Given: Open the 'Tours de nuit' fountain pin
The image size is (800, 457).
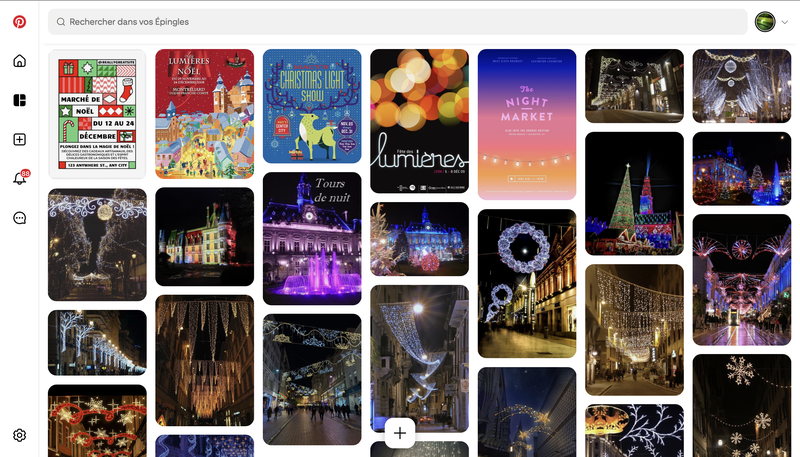Looking at the screenshot, I should [312, 238].
